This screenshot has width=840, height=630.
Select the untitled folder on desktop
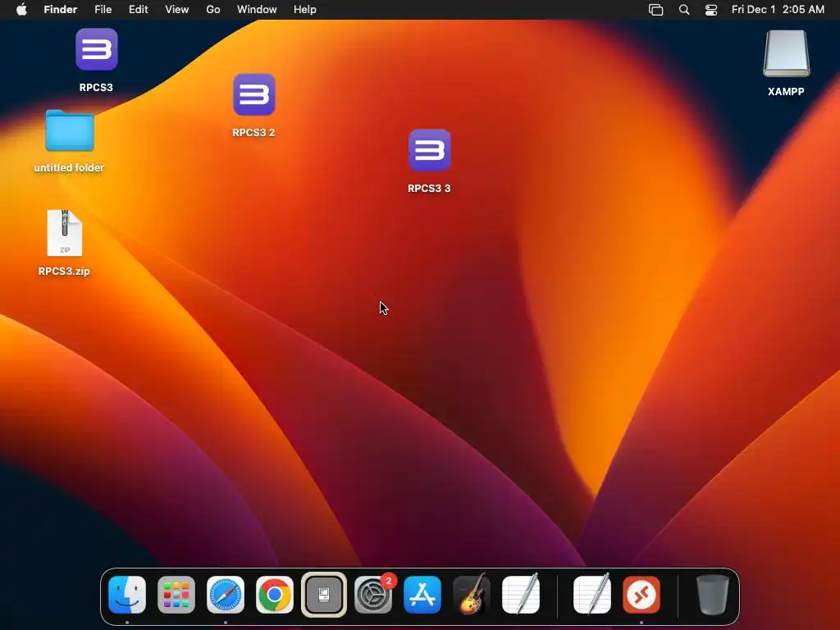click(x=70, y=130)
